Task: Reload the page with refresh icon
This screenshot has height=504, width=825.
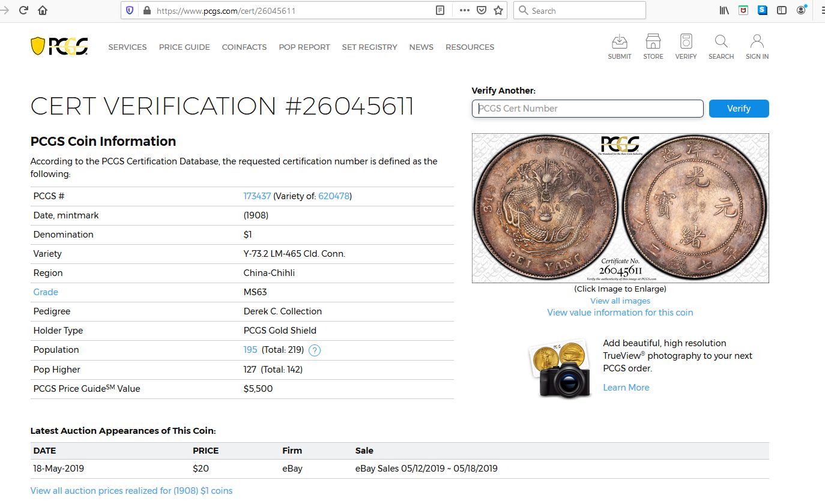Action: (x=23, y=10)
